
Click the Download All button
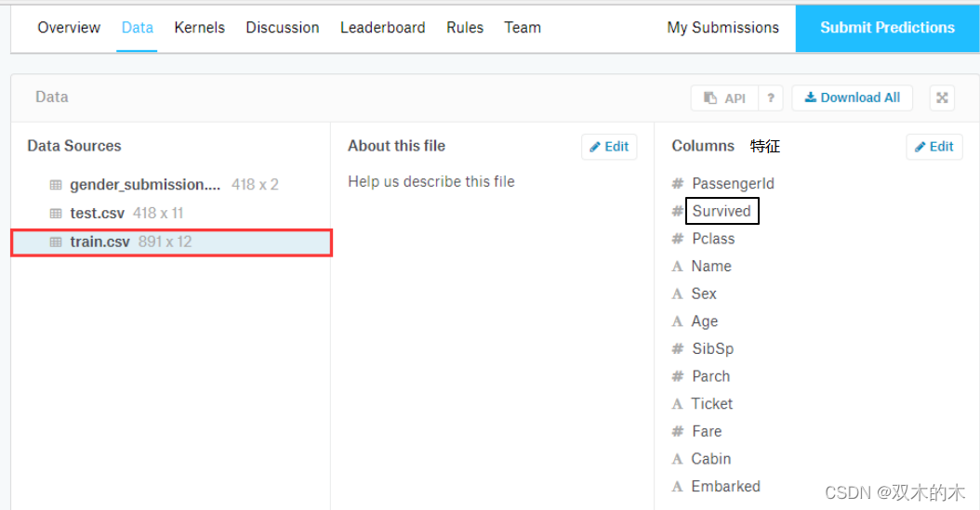coord(852,98)
